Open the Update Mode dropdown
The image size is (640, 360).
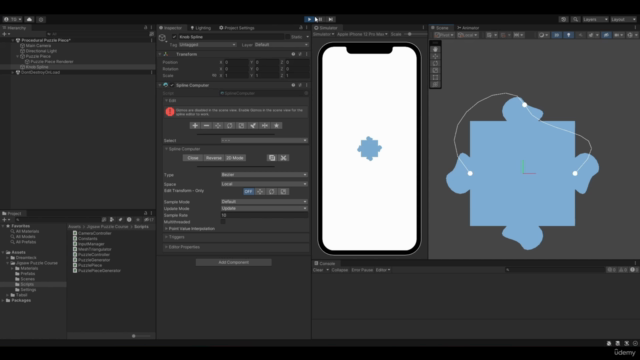[264, 208]
